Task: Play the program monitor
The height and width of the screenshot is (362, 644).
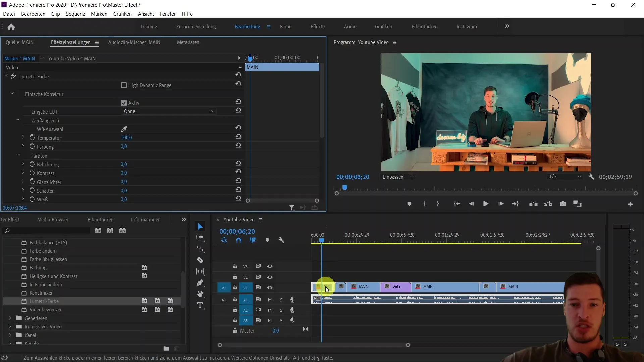Action: [486, 204]
